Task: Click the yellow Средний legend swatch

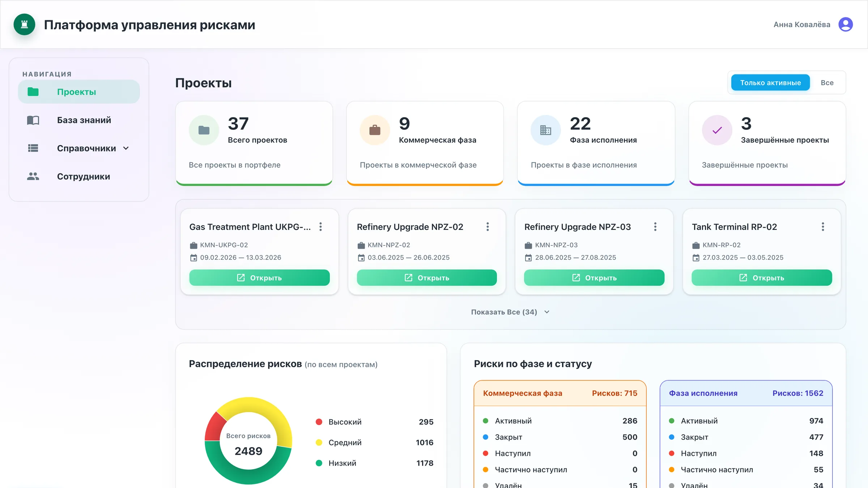Action: coord(319,442)
